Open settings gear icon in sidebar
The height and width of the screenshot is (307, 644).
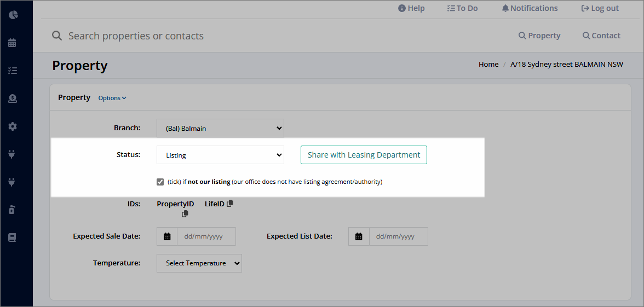12,126
